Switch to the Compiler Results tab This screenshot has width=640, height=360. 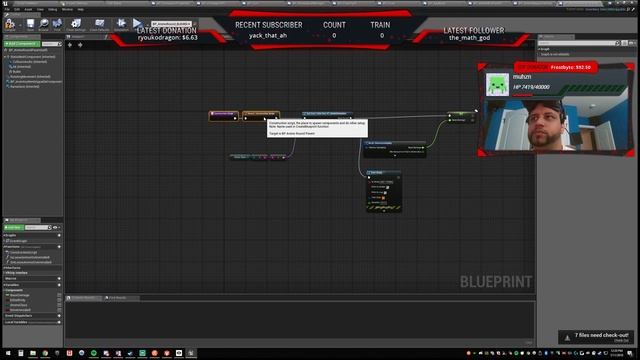coord(83,298)
